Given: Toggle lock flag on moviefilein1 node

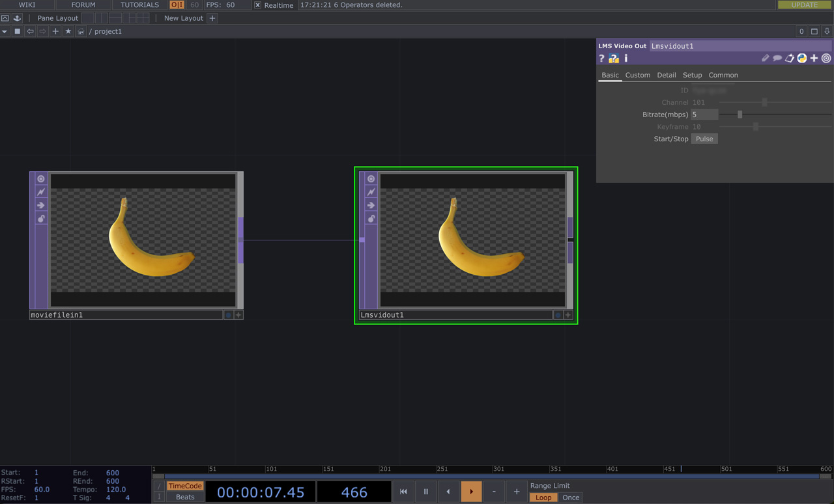Looking at the screenshot, I should [x=41, y=219].
